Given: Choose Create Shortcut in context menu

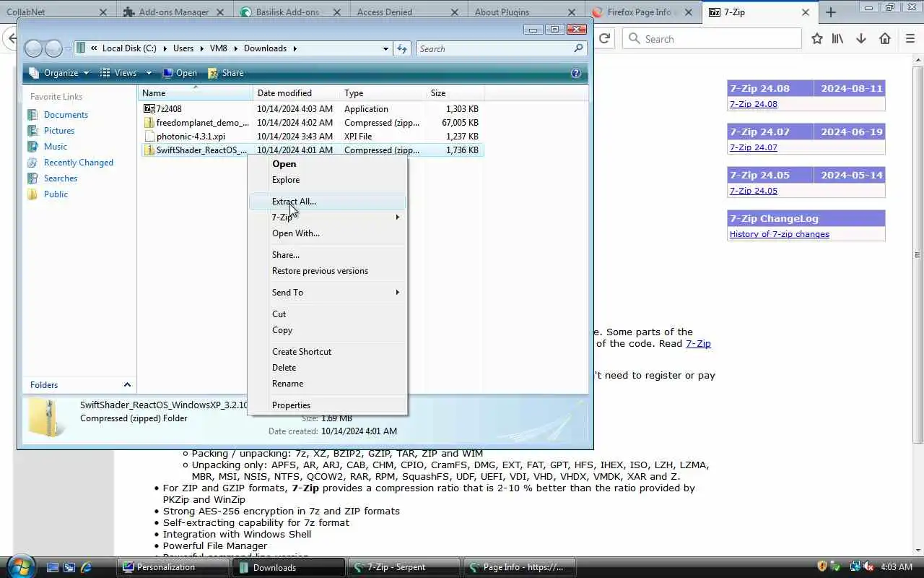Looking at the screenshot, I should [328, 352].
